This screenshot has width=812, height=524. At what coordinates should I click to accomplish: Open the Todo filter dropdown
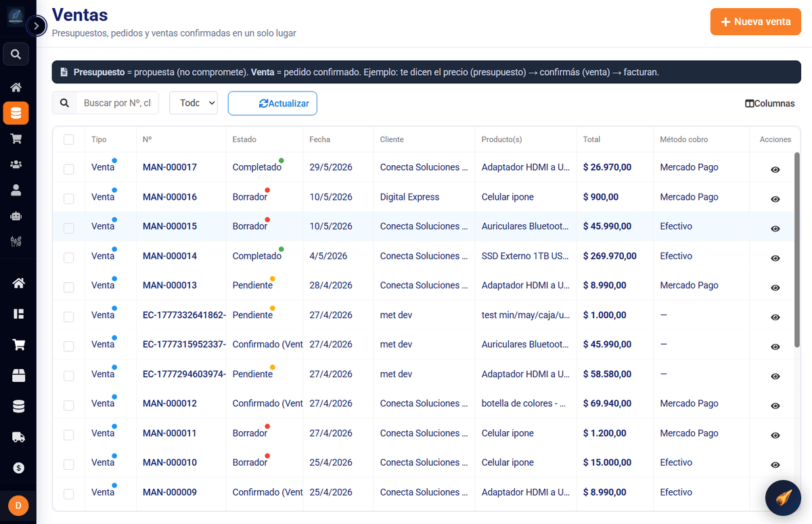[x=193, y=103]
